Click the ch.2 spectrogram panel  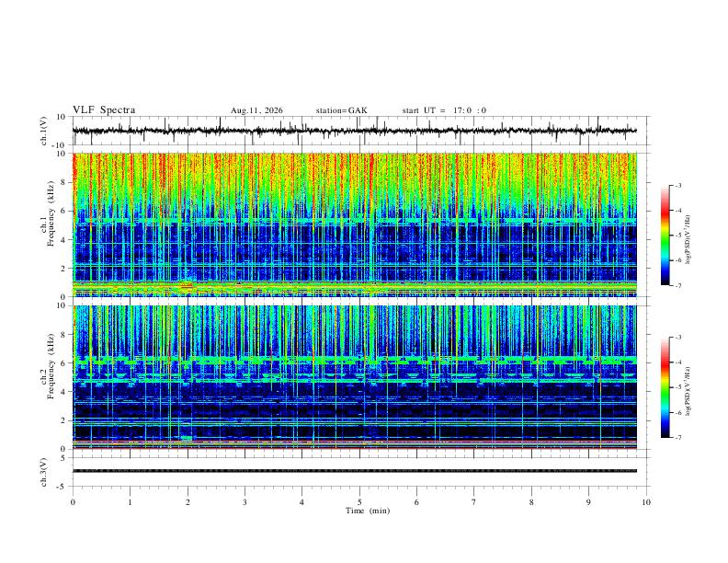pyautogui.click(x=355, y=377)
